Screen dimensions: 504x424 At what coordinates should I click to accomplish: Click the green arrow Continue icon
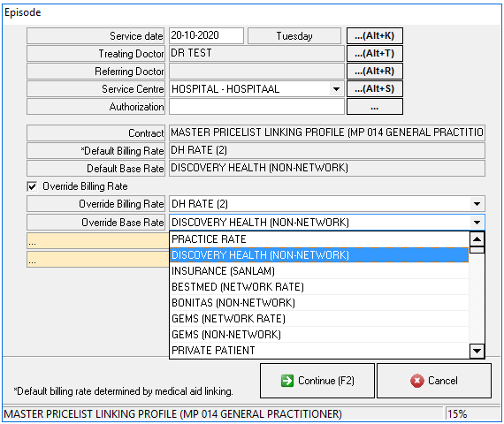pyautogui.click(x=287, y=381)
